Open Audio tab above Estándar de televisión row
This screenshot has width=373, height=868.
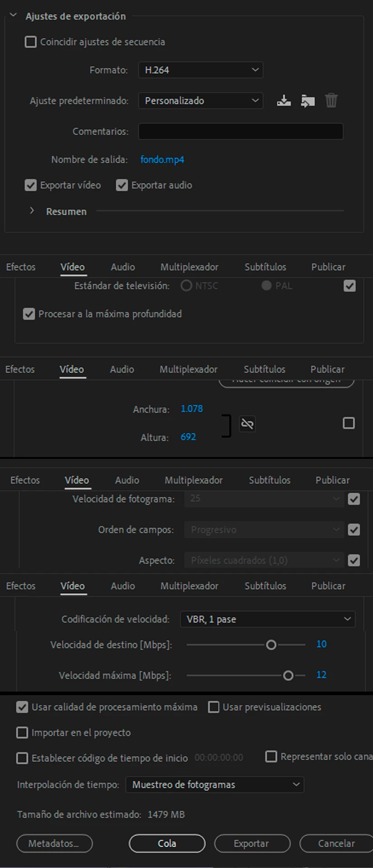click(x=123, y=267)
